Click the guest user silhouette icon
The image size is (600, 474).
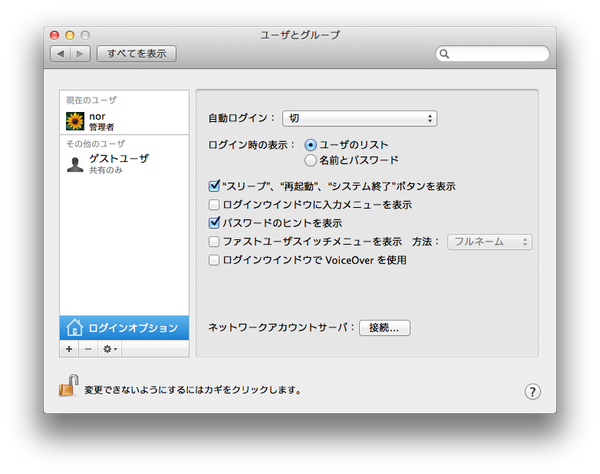coord(75,165)
